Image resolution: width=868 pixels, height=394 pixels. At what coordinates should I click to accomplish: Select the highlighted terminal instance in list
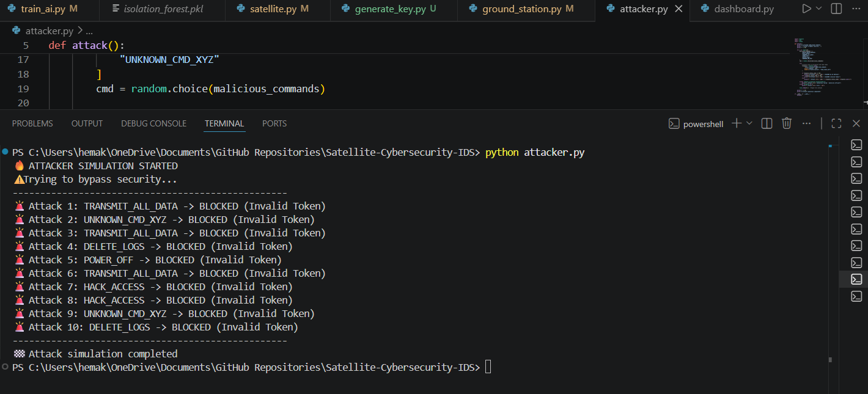click(856, 279)
